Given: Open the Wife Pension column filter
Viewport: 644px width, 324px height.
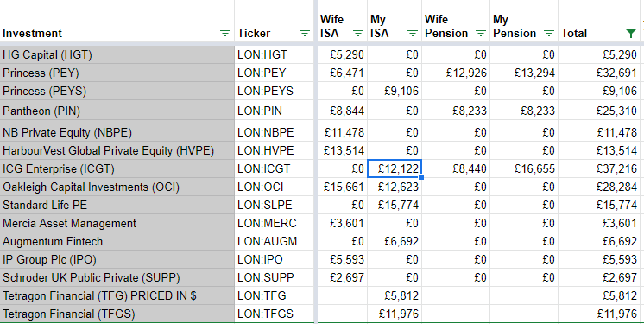Looking at the screenshot, I should [x=481, y=34].
